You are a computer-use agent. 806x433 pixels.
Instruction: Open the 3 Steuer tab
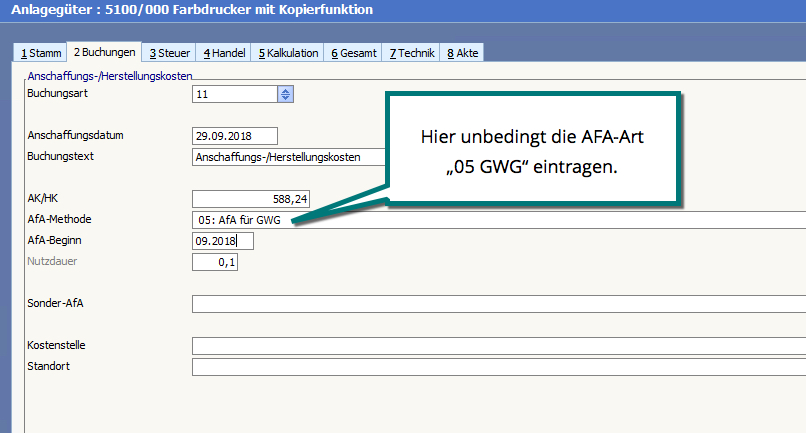169,53
